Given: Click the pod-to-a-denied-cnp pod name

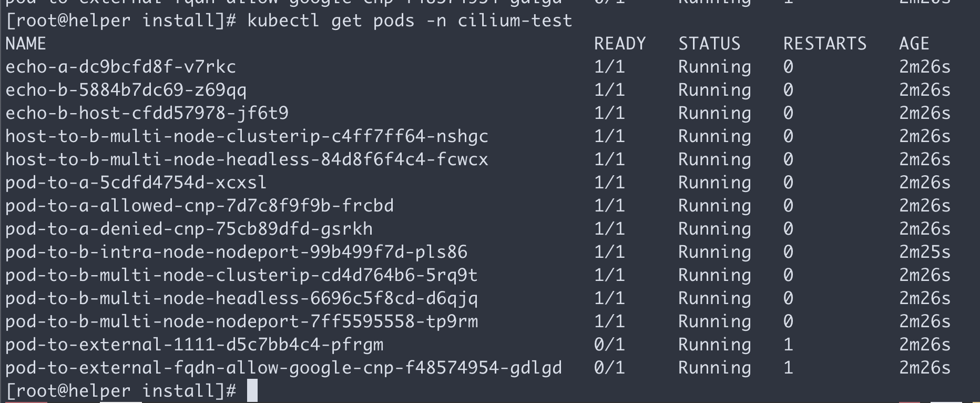Looking at the screenshot, I should (x=189, y=229).
